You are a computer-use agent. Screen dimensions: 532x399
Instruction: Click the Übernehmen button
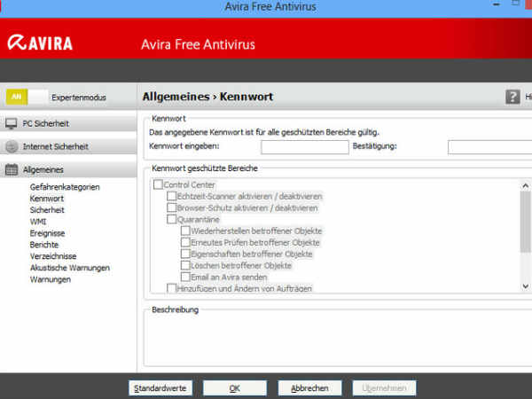coord(384,388)
